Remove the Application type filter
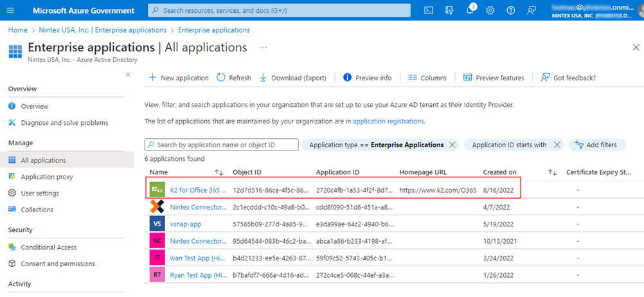The image size is (644, 297). [452, 145]
